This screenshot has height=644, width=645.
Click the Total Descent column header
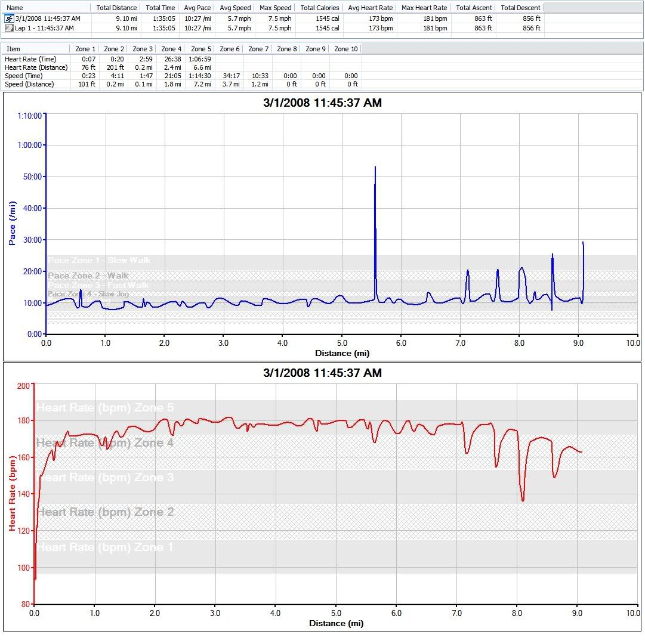[520, 8]
